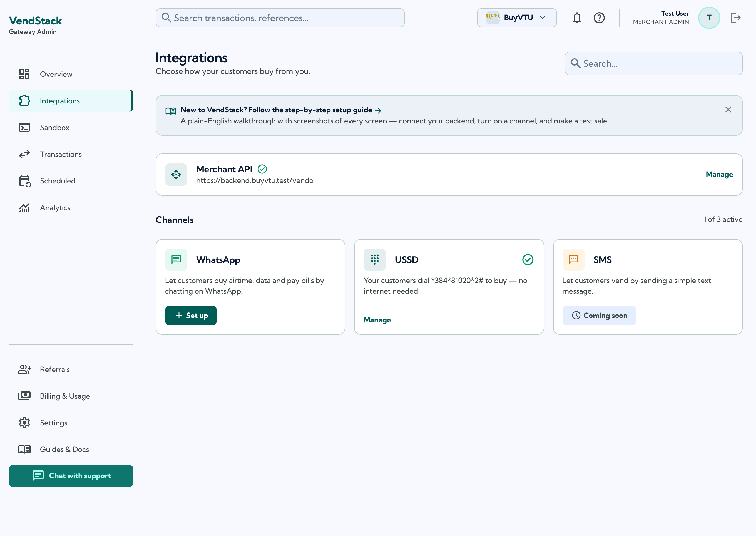Open the help question mark icon

[x=599, y=18]
